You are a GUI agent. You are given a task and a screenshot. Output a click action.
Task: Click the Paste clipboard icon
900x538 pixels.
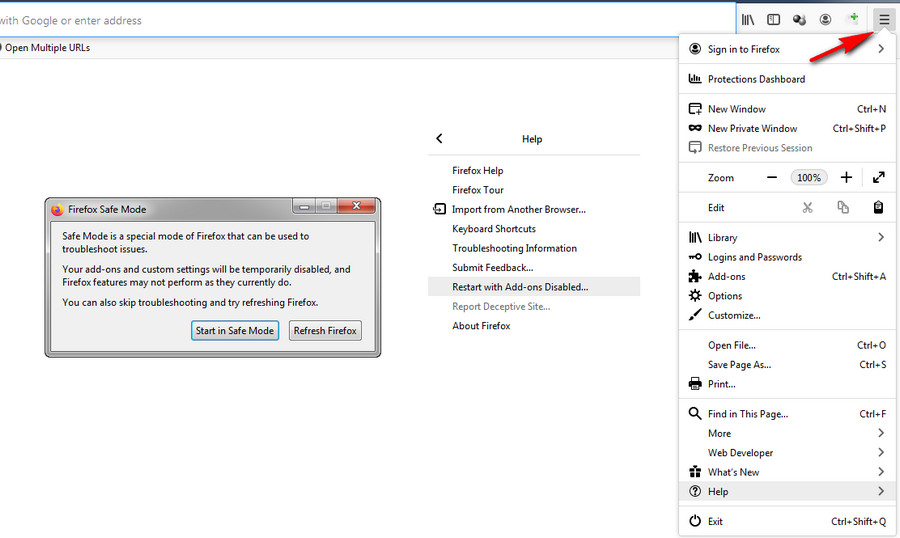click(878, 207)
